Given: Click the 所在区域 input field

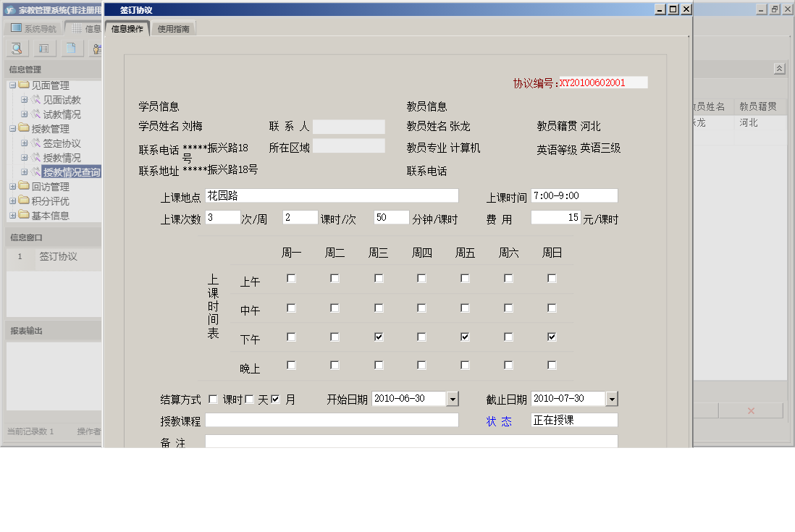Looking at the screenshot, I should tap(349, 146).
